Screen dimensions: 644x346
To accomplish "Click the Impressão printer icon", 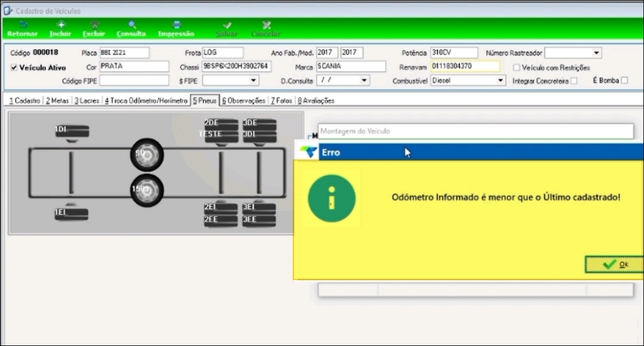I will coord(176,25).
